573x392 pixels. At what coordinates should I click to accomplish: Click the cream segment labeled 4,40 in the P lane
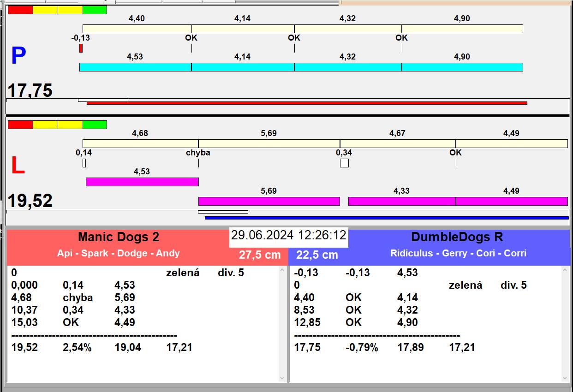click(x=137, y=29)
